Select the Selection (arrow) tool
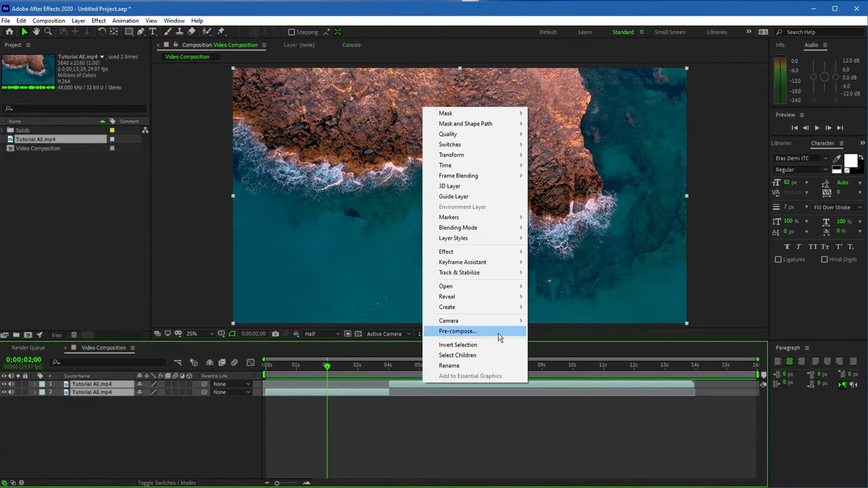Image resolution: width=868 pixels, height=488 pixels. [24, 32]
